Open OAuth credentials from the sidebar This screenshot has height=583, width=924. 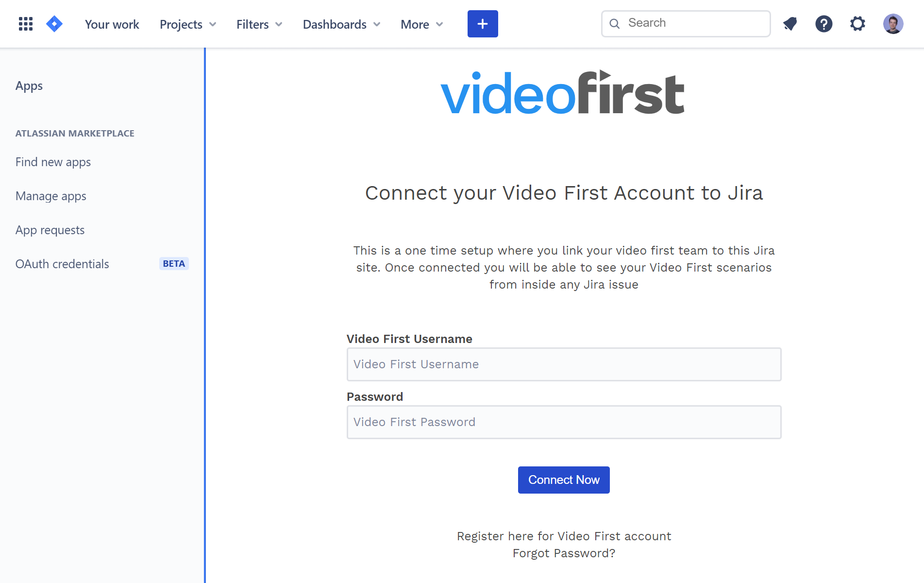pyautogui.click(x=62, y=264)
